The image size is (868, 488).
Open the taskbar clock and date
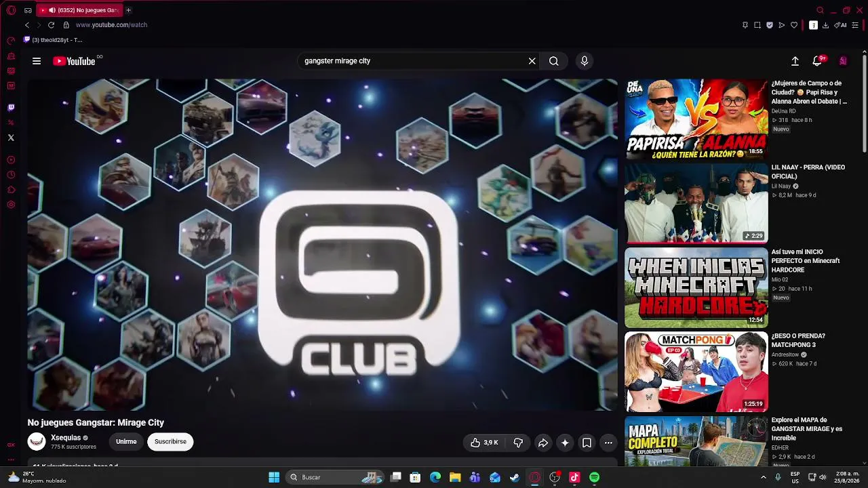tap(846, 477)
